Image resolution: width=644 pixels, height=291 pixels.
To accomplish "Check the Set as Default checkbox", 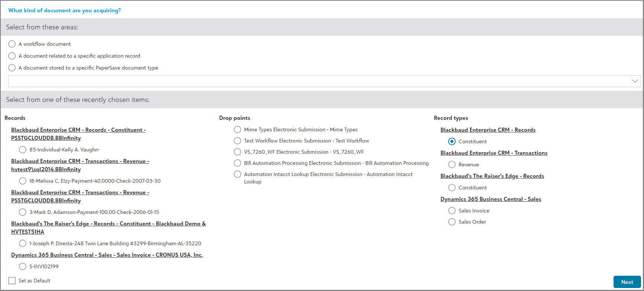I will pyautogui.click(x=12, y=281).
